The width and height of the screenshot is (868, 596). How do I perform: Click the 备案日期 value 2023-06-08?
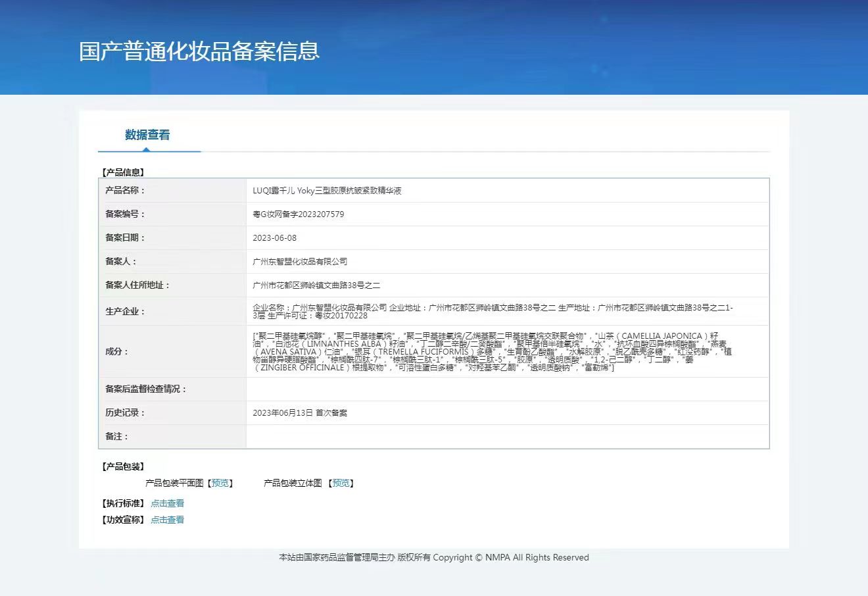point(274,238)
